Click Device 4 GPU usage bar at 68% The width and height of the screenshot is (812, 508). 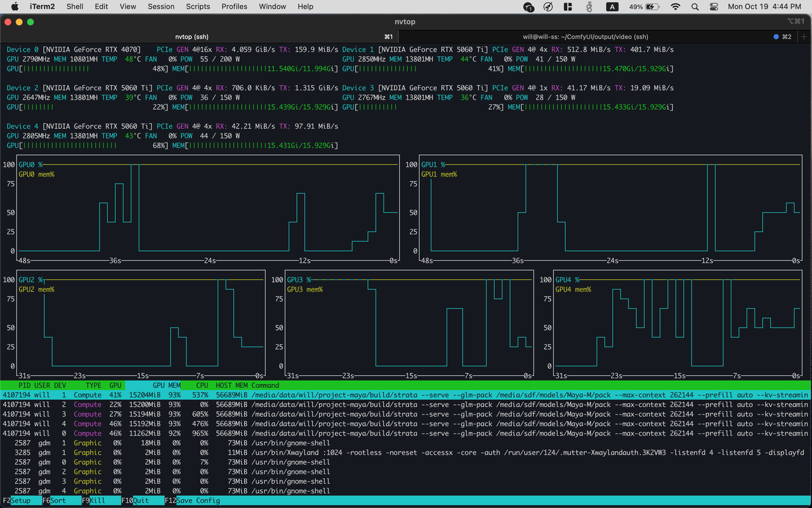(88, 145)
